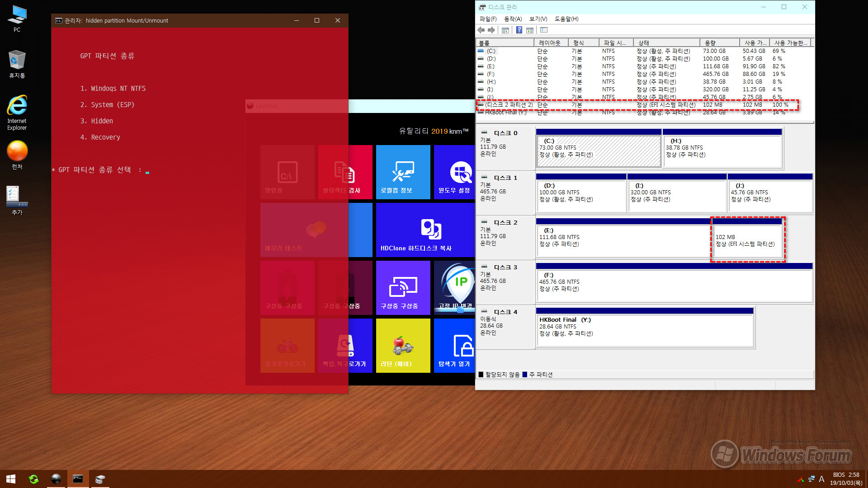The width and height of the screenshot is (868, 488).
Task: Open the 파일(F) menu in Disk Management
Action: click(488, 19)
